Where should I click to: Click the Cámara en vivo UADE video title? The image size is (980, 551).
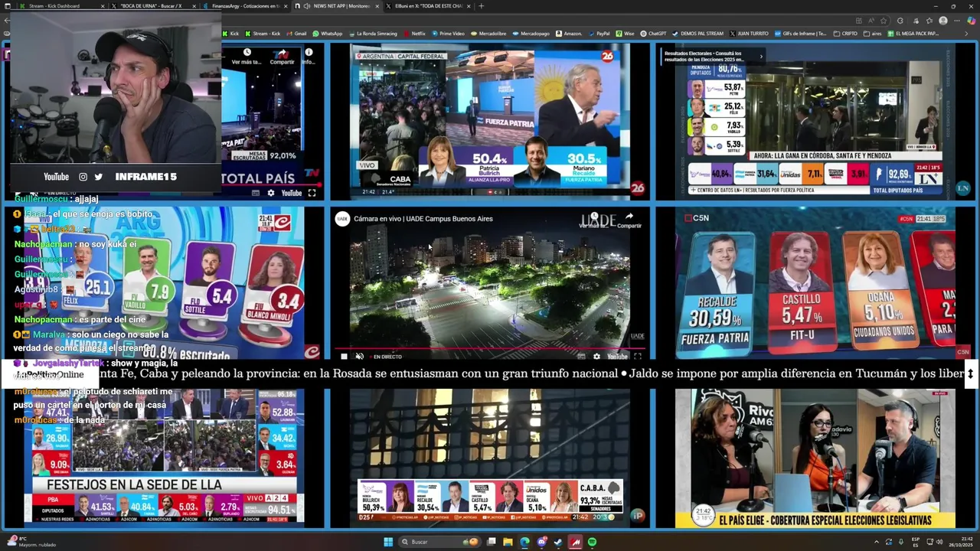point(423,219)
